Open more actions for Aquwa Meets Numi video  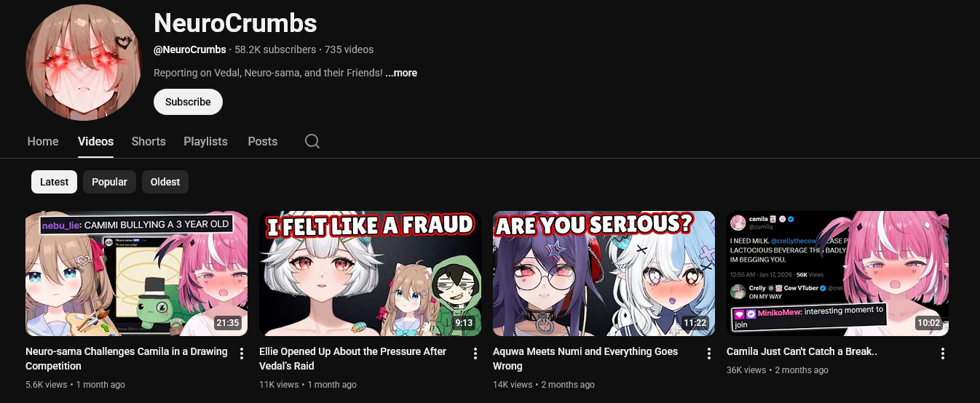[x=709, y=354]
